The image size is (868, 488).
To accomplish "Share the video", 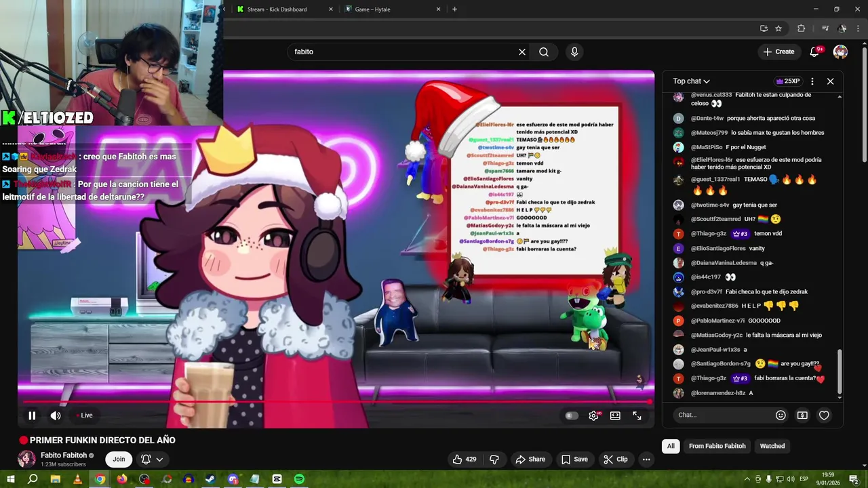I will pyautogui.click(x=530, y=460).
